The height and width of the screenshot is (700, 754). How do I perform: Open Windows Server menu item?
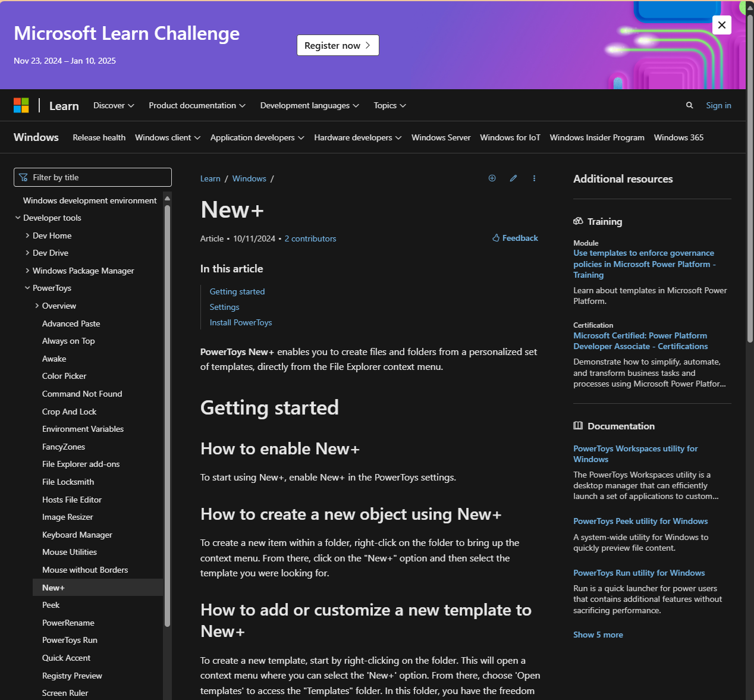441,137
